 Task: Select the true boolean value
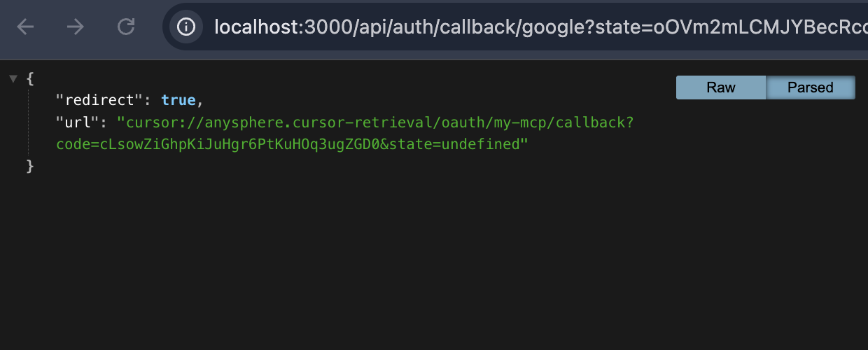click(x=178, y=100)
